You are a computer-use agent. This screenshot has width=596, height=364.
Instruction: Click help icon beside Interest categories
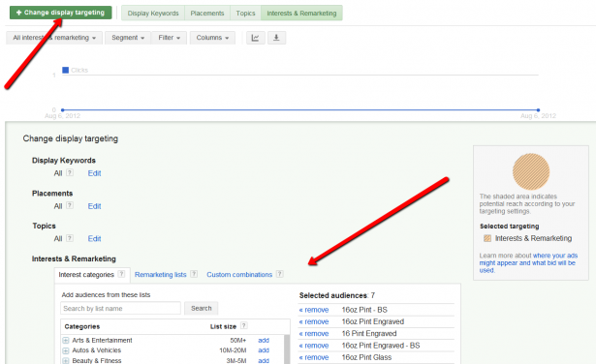121,274
